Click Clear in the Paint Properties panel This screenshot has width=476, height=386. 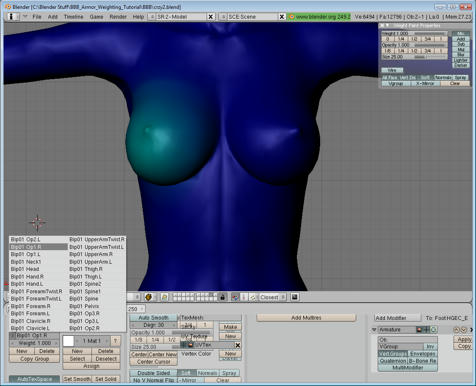(455, 83)
